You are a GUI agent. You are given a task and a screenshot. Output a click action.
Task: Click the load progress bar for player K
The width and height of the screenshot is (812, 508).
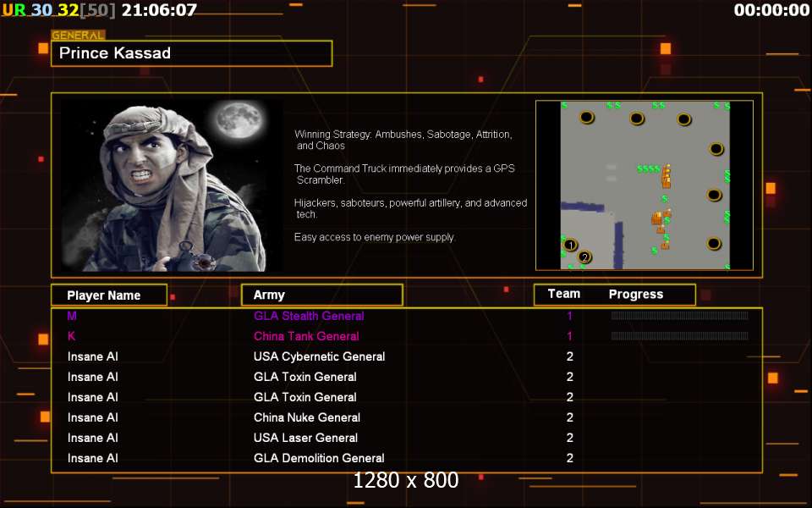679,336
